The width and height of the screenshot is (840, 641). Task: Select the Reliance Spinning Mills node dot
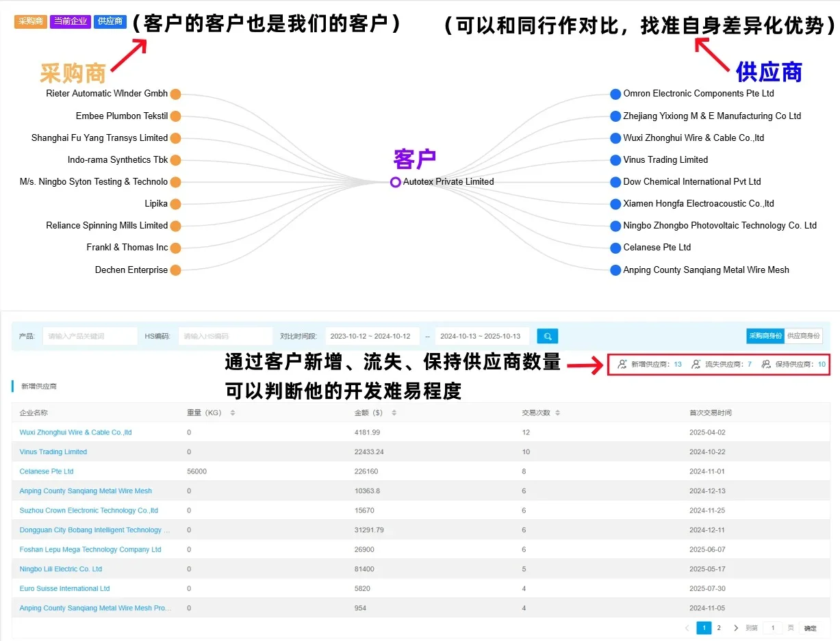pos(175,226)
